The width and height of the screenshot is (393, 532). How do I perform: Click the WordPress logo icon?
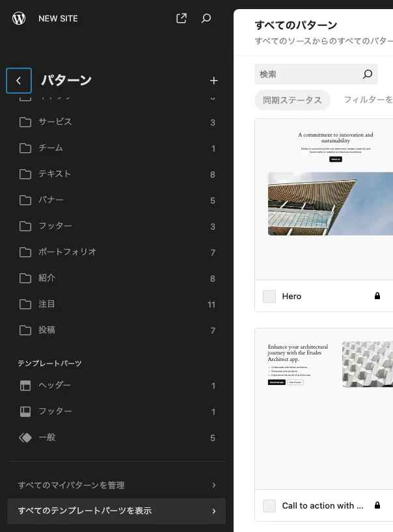[19, 18]
